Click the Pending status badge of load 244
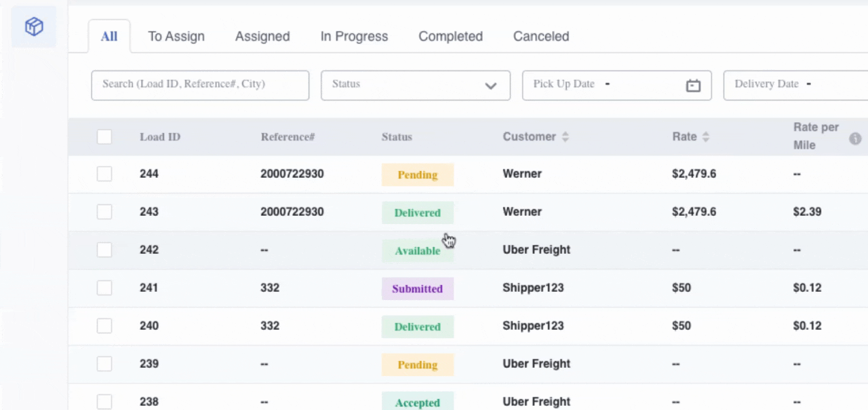868x410 pixels. pyautogui.click(x=417, y=175)
